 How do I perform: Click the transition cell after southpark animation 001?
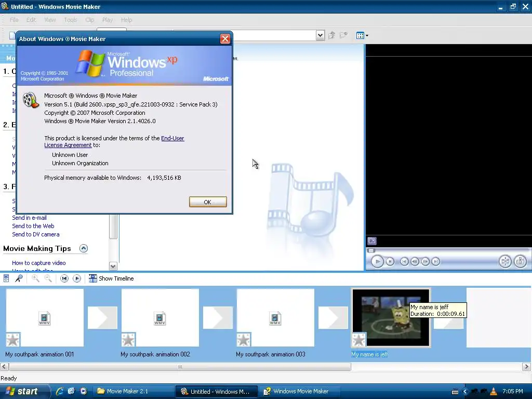point(102,317)
